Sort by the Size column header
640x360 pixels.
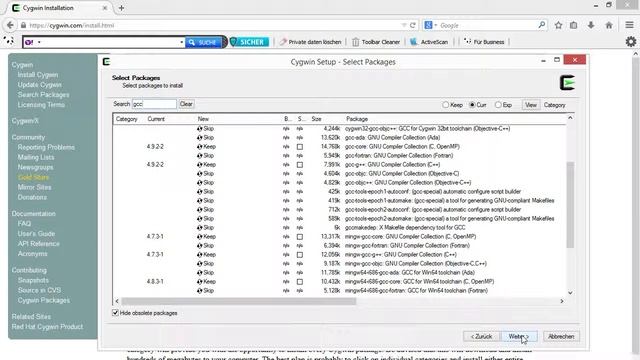tap(316, 119)
